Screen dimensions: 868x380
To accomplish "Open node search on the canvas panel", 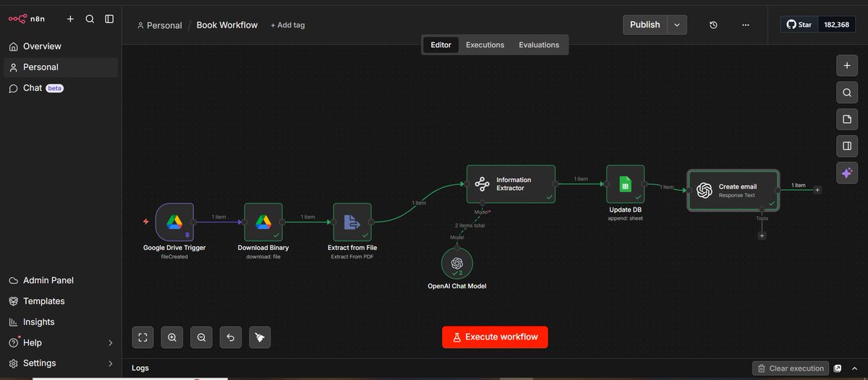I will [846, 92].
